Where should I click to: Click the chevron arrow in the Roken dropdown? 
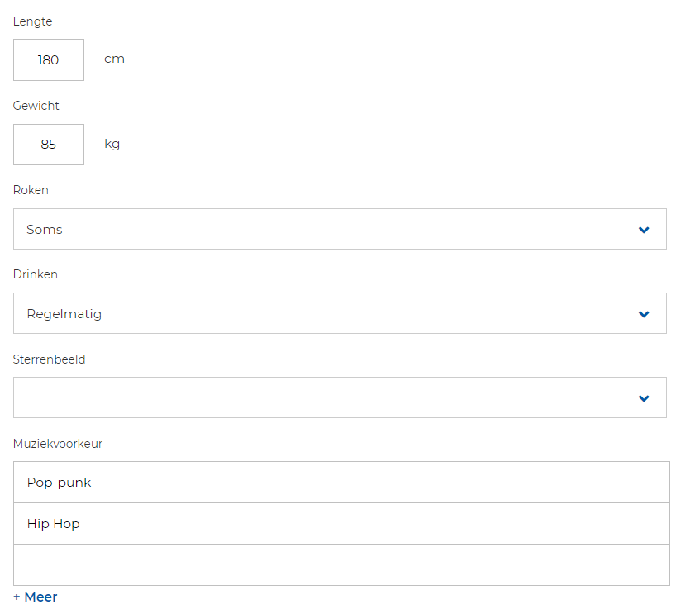point(644,230)
